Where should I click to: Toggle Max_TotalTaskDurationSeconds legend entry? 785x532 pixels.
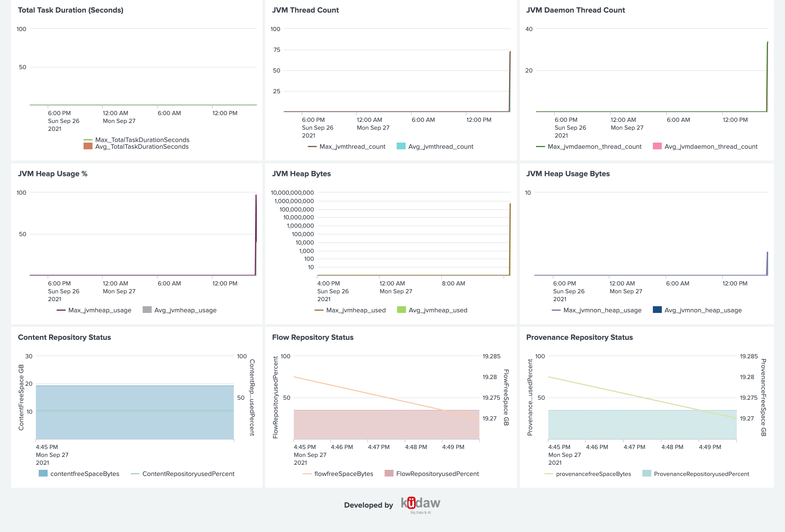pos(137,140)
